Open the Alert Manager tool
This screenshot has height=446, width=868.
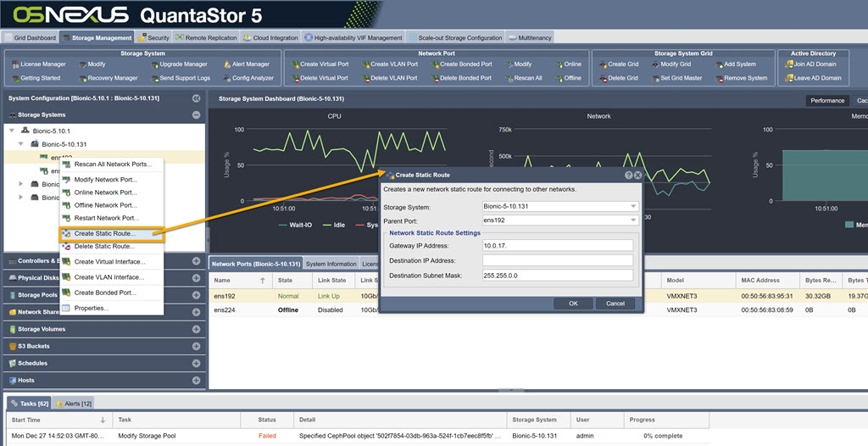tap(247, 64)
